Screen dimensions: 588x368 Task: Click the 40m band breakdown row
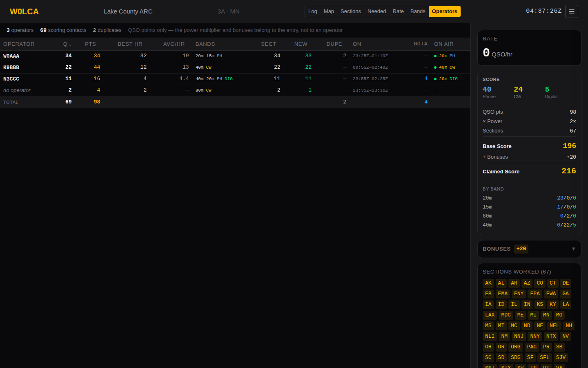coord(529,225)
